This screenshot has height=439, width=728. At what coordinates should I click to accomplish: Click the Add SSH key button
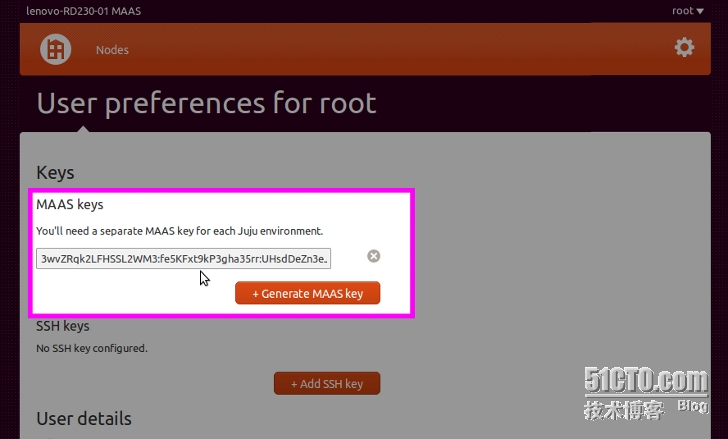coord(327,384)
